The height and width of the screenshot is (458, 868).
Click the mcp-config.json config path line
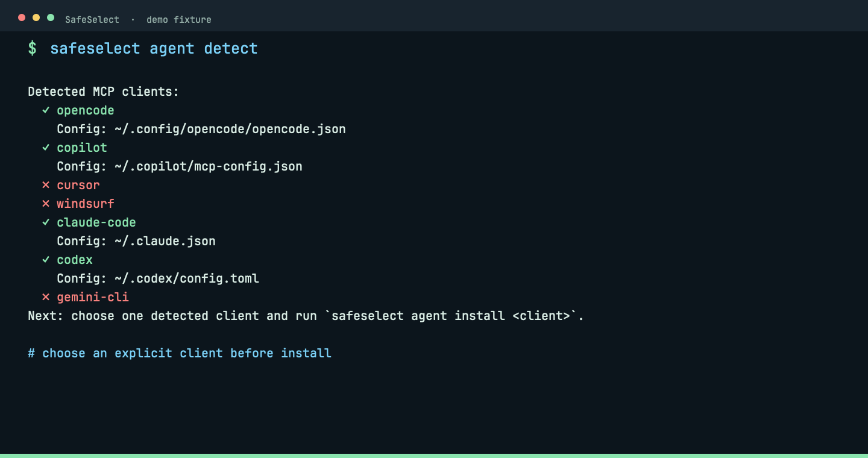pyautogui.click(x=180, y=166)
